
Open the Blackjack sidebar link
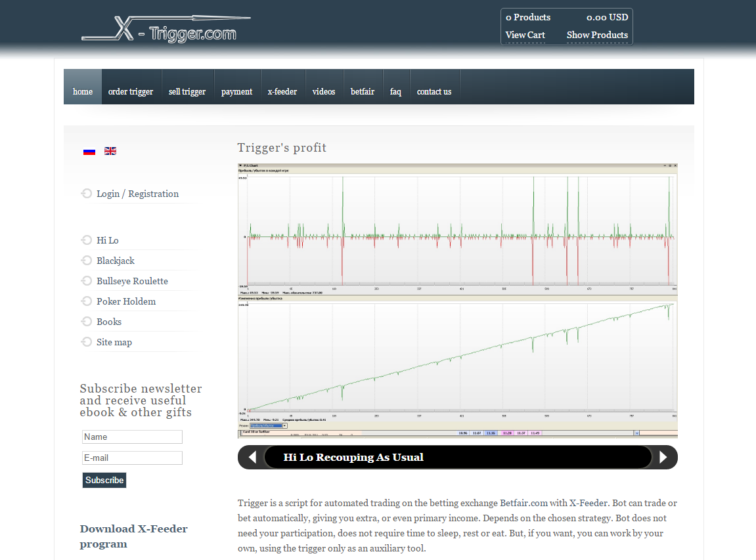(x=115, y=261)
